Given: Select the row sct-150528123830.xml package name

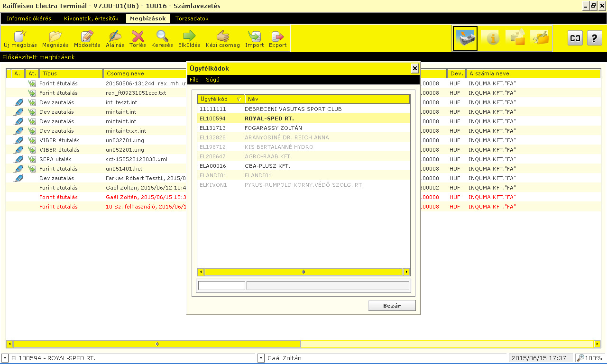Looking at the screenshot, I should tap(137, 159).
